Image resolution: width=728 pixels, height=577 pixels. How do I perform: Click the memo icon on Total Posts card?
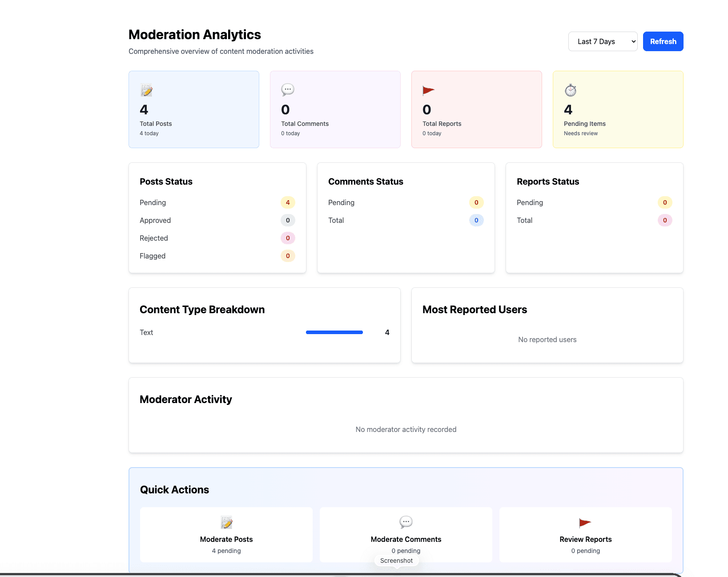tap(146, 90)
